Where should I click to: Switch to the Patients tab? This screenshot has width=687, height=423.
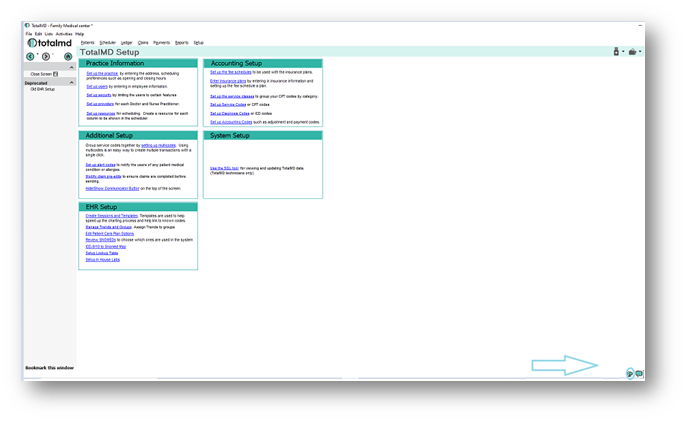point(88,43)
